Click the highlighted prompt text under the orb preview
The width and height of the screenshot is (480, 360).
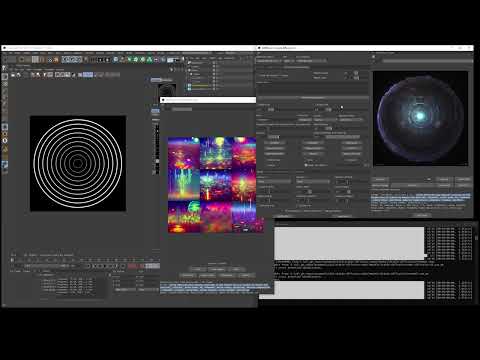tap(421, 197)
